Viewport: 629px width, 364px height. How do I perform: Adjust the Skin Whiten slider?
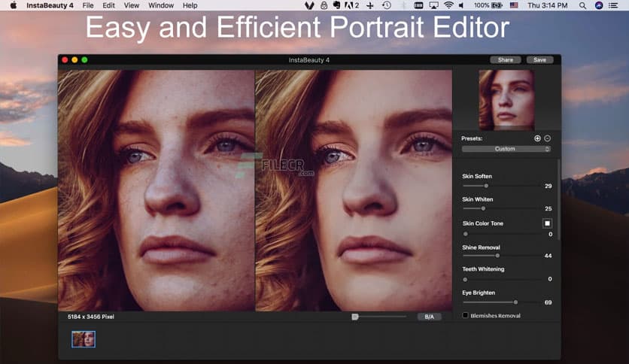pos(501,208)
